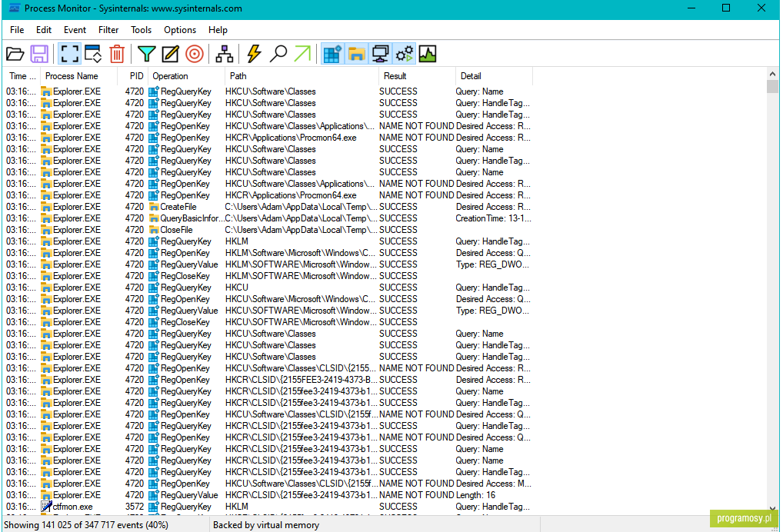Image resolution: width=783 pixels, height=532 pixels.
Task: Click 'Showing 141 025 of 347 717 events' status
Action: click(x=86, y=525)
